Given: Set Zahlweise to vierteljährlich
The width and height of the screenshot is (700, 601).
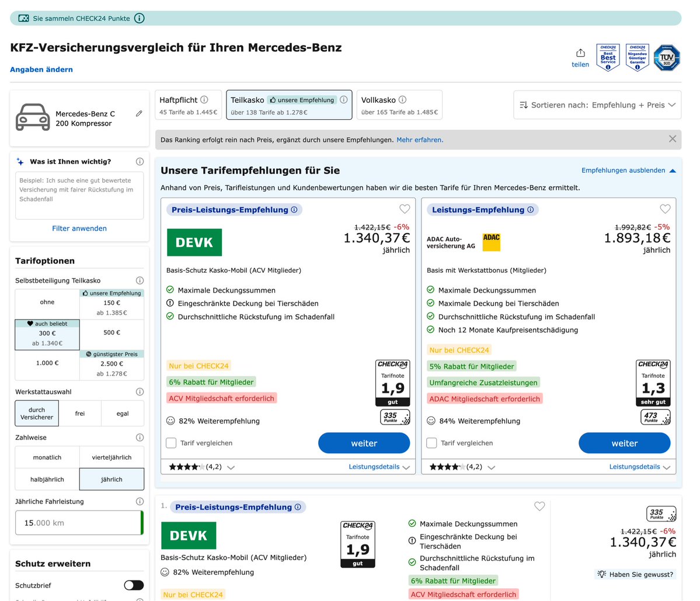Looking at the screenshot, I should 112,457.
